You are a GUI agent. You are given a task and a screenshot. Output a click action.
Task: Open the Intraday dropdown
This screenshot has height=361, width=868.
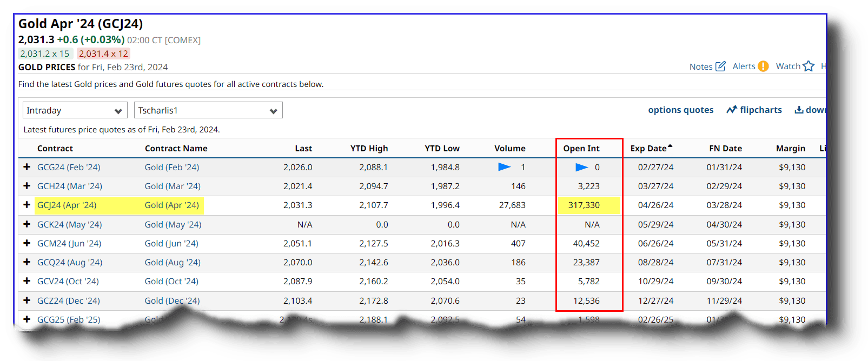coord(75,110)
